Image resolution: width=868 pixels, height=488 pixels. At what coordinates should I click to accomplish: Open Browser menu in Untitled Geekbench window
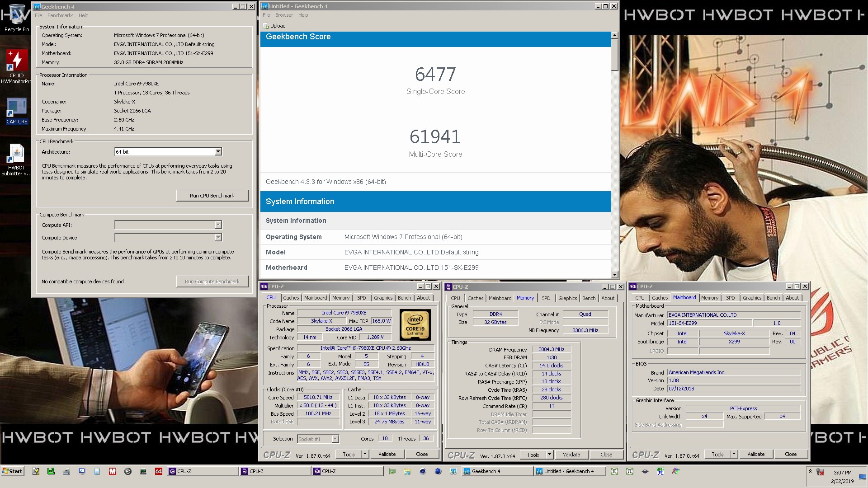coord(284,15)
